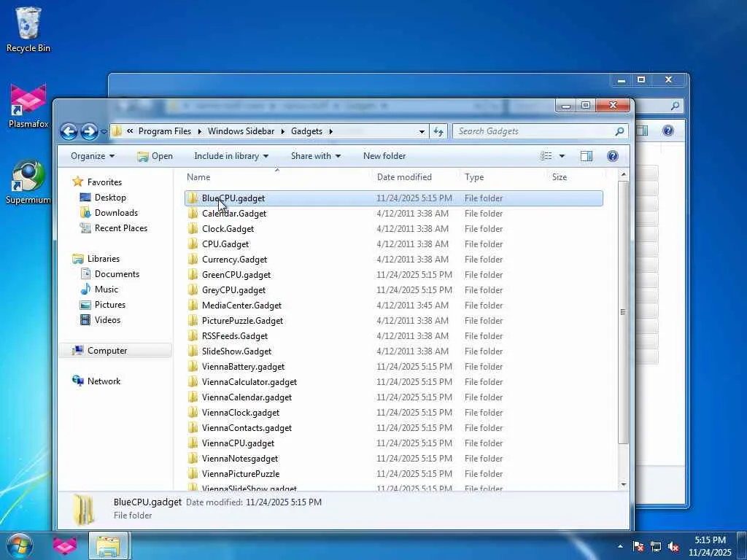Open Explorer Help with the question mark

pyautogui.click(x=613, y=156)
